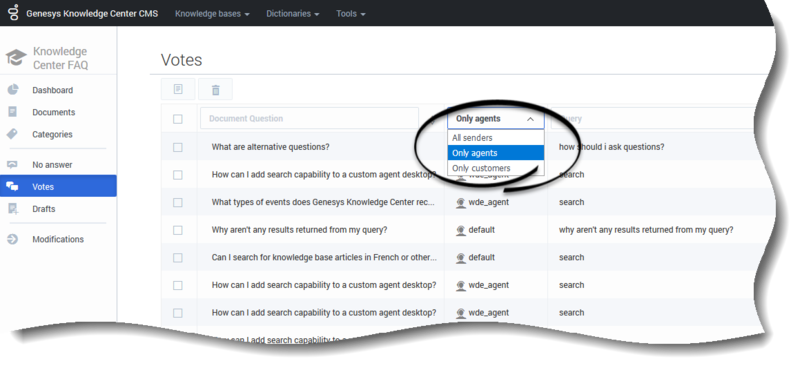The height and width of the screenshot is (368, 800).
Task: Click the No answer speech icon
Action: tap(12, 164)
